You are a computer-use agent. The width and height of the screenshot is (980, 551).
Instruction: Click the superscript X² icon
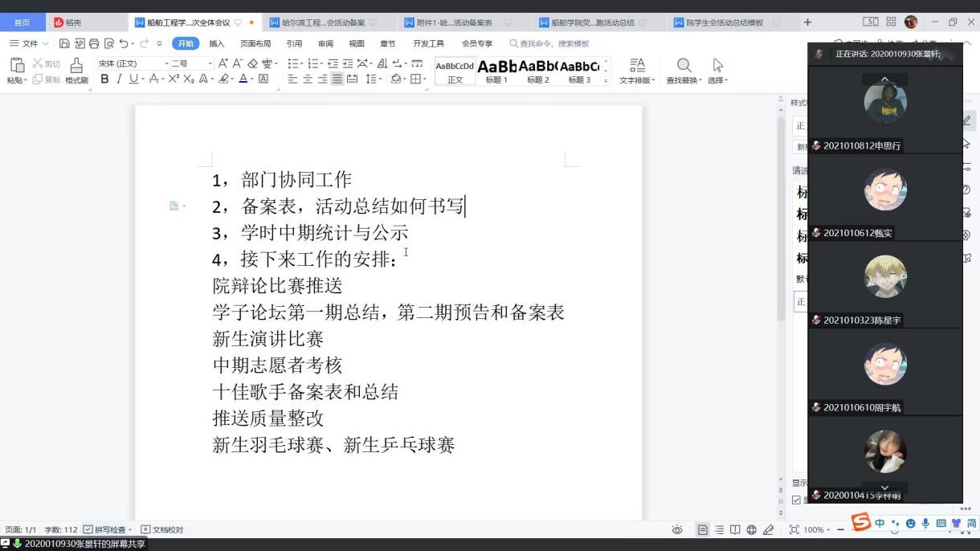coord(173,79)
